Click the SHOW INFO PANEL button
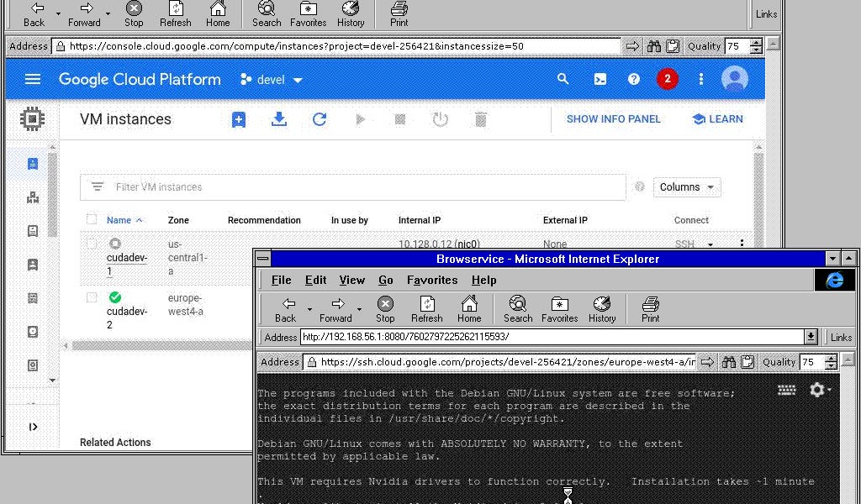 click(x=613, y=119)
